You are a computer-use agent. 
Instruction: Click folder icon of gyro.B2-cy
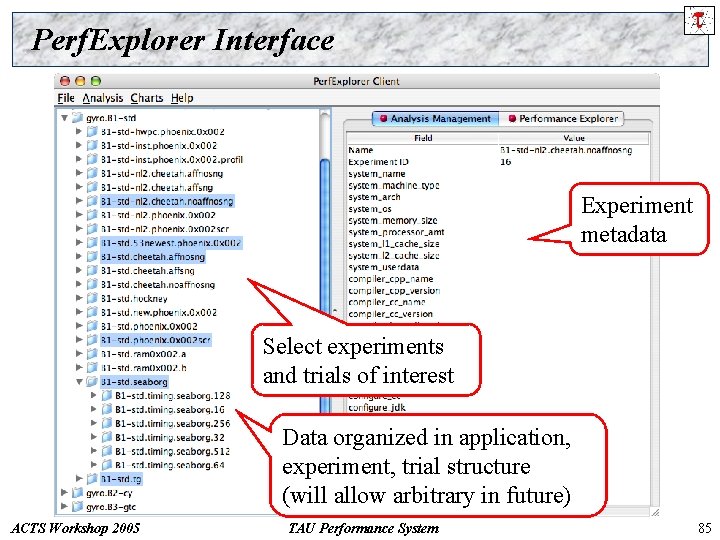[x=77, y=493]
